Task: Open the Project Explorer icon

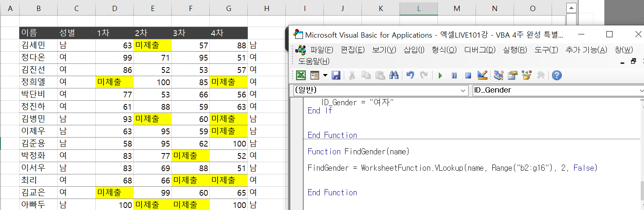Action: click(498, 75)
